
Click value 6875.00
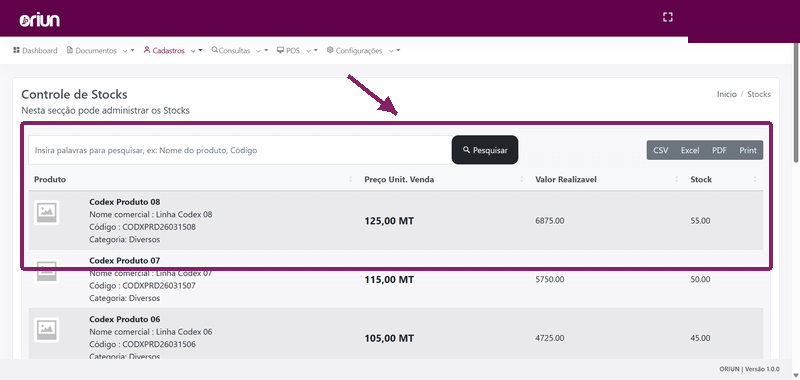point(549,221)
